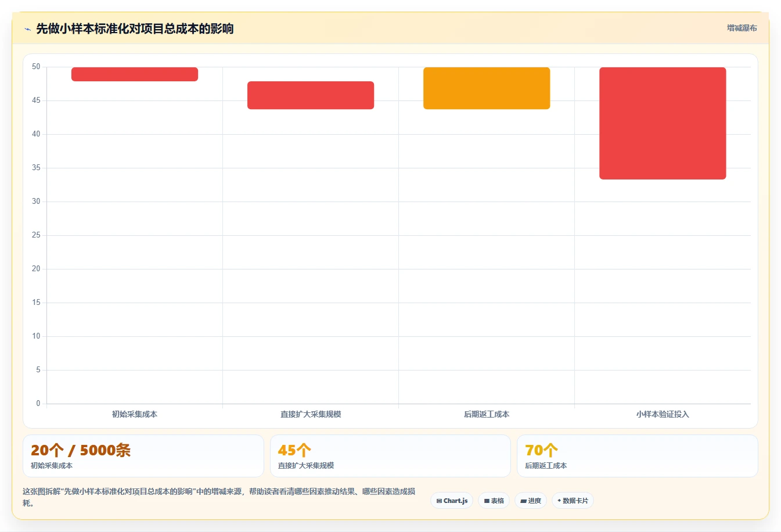
Task: Click the 初始采集成本 caption in the stat card
Action: click(x=52, y=466)
